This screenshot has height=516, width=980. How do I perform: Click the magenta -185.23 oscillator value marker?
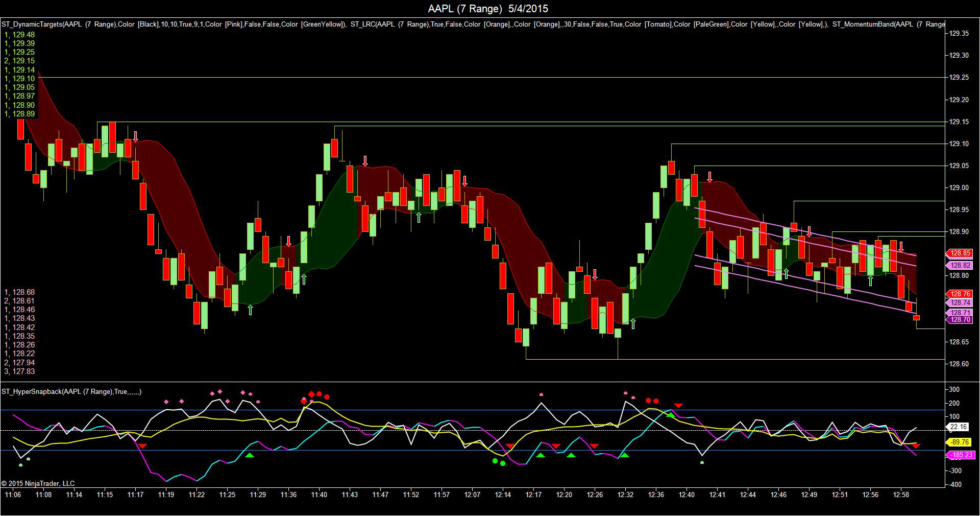(961, 455)
